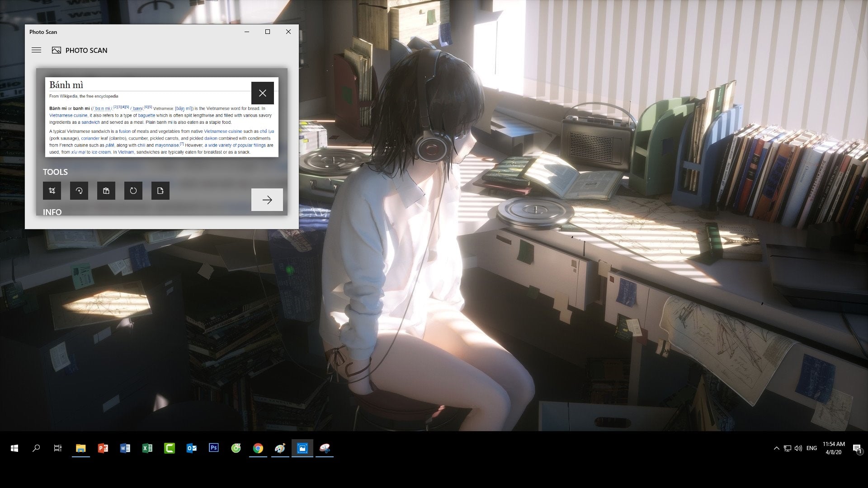868x488 pixels.
Task: Click the export document tool icon
Action: click(x=160, y=191)
